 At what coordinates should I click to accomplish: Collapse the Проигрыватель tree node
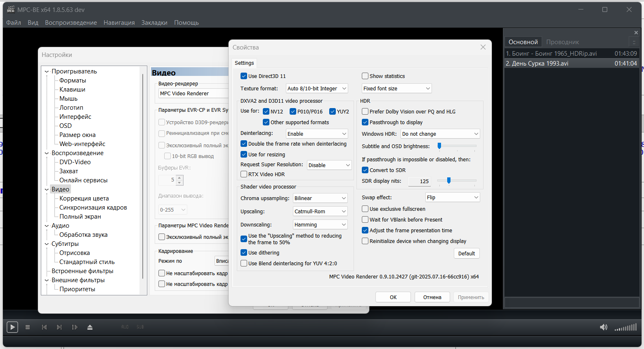tap(47, 71)
